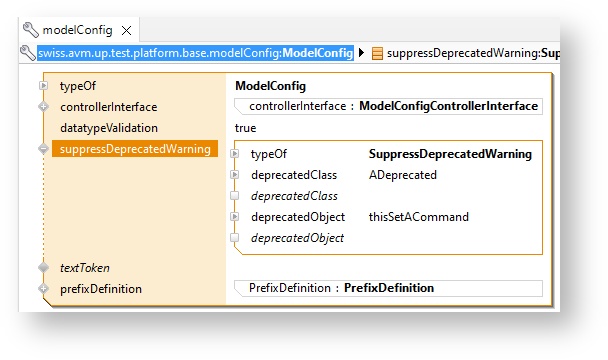Select the highlighted suppressDeprecatedWarning row
This screenshot has width=608, height=360.
click(x=135, y=149)
